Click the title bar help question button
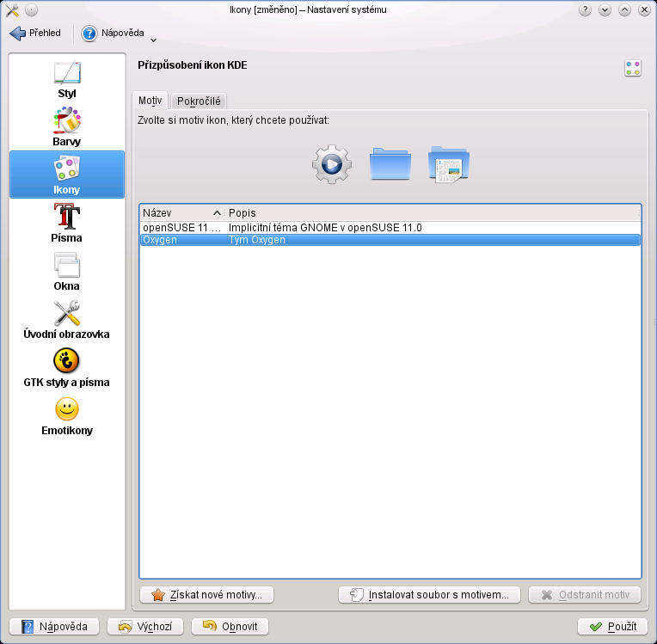Viewport: 657px width, 644px height. (x=585, y=9)
